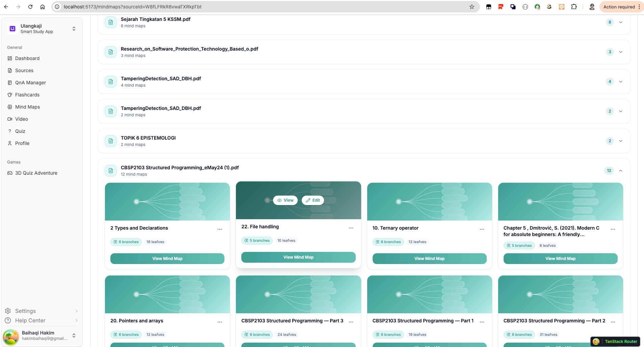Click the document icon beside Sejarah Tingkatan 5 KSSM.pdf

(x=110, y=22)
